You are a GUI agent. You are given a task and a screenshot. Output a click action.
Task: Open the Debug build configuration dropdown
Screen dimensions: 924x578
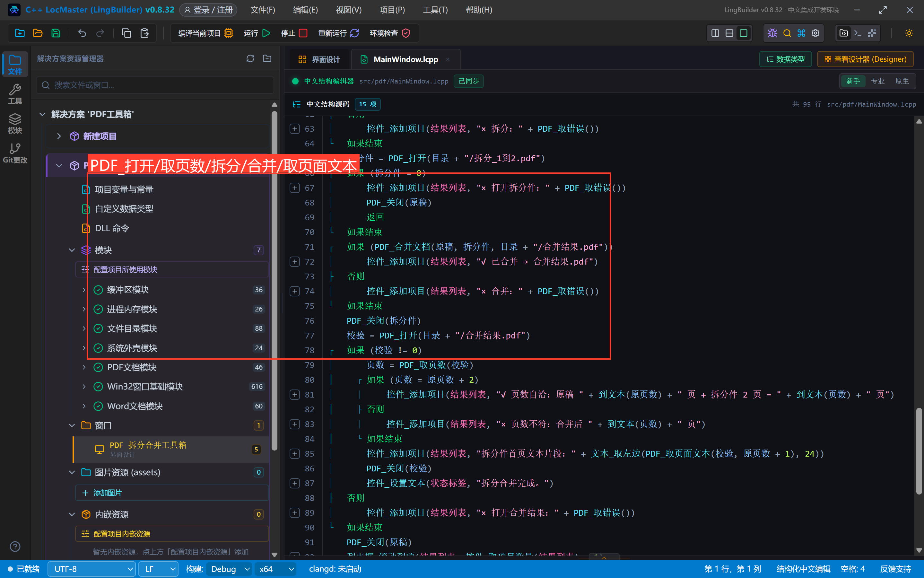[229, 569]
